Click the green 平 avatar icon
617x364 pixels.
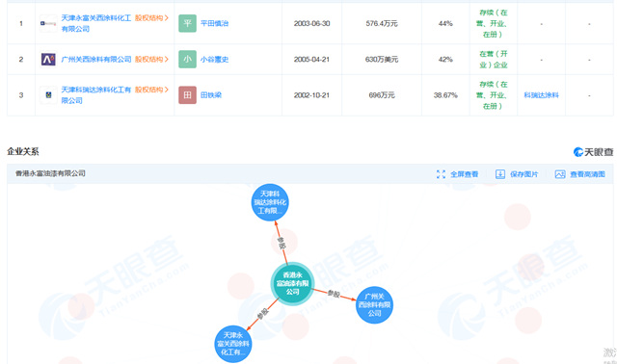pos(187,23)
